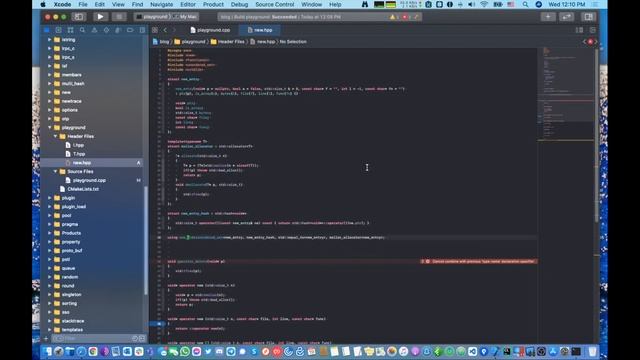The image size is (640, 360).
Task: Open the Debug menu
Action: click(x=239, y=4)
